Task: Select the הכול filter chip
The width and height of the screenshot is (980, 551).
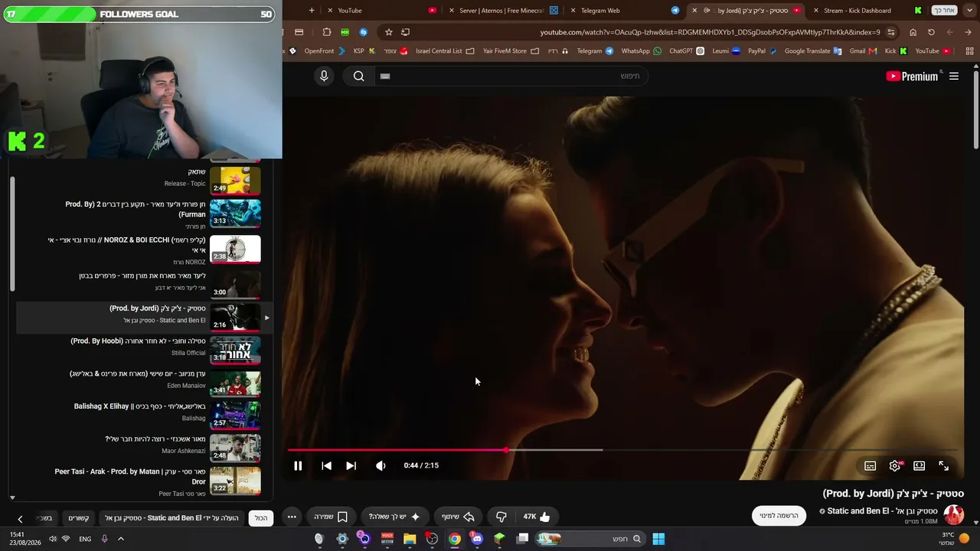Action: 261,518
